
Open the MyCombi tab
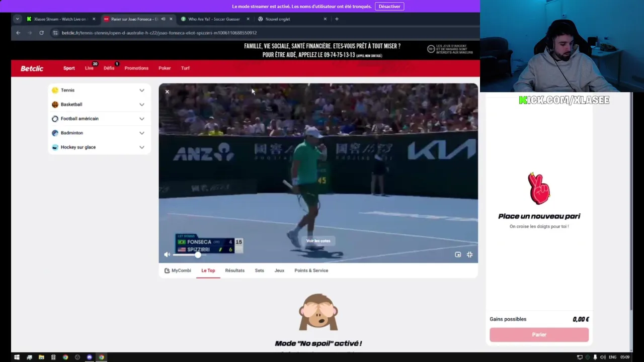tap(178, 270)
